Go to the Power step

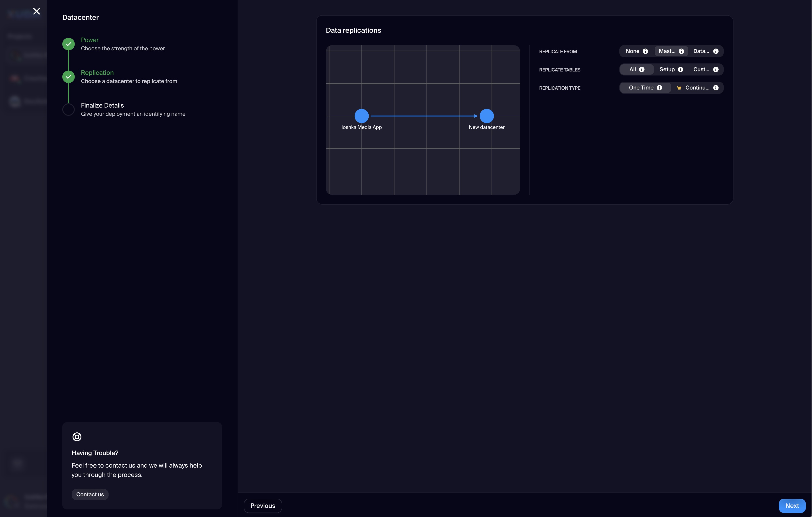(90, 40)
